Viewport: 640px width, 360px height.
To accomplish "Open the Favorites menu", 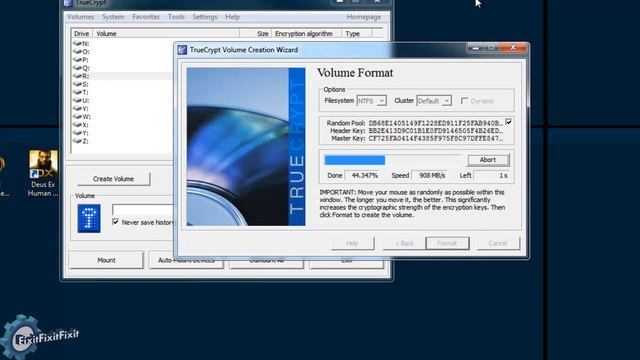I will point(146,17).
